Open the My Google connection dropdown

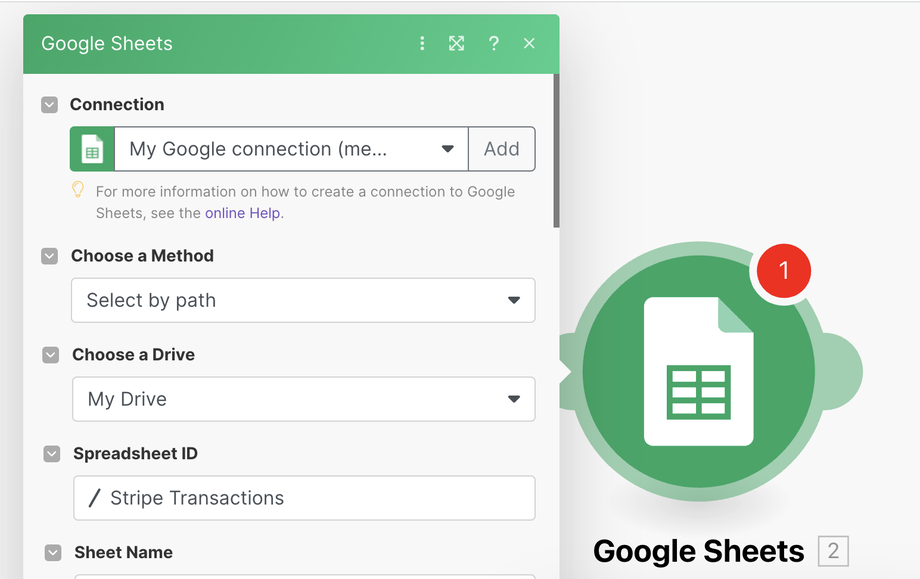291,149
